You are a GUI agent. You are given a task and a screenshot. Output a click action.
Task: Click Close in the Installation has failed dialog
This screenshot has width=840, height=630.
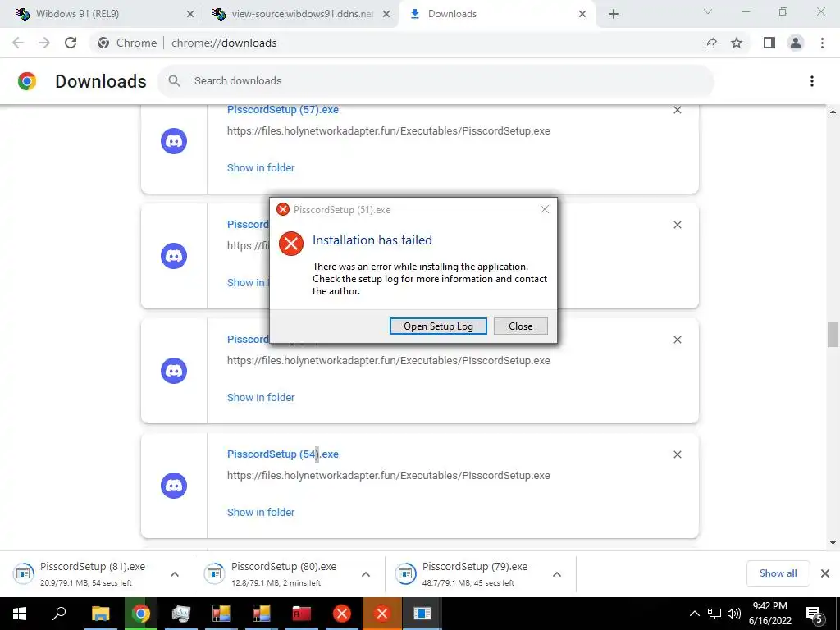520,326
